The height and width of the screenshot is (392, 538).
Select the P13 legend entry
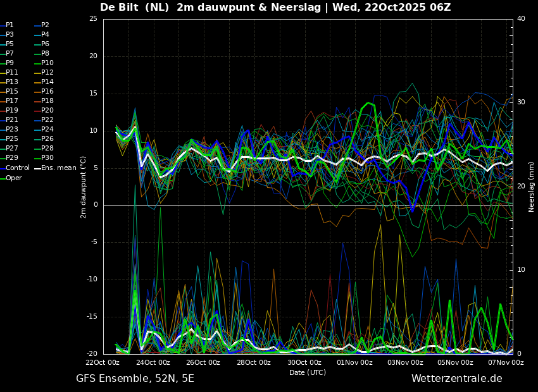tap(12, 82)
